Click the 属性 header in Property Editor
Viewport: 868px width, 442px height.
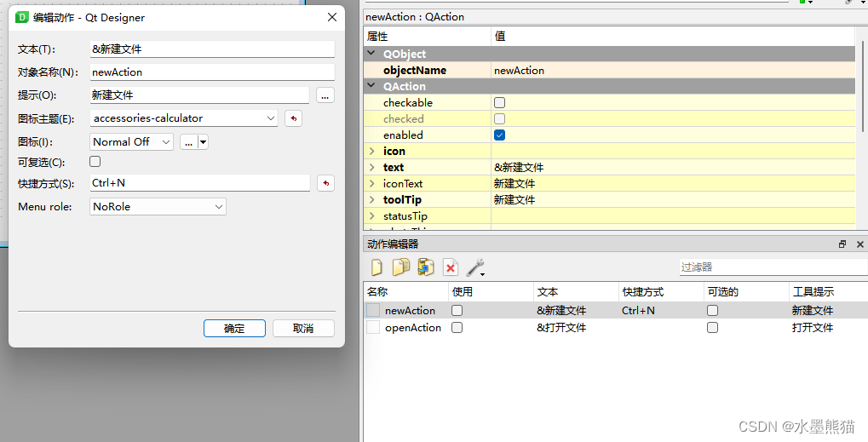[427, 37]
